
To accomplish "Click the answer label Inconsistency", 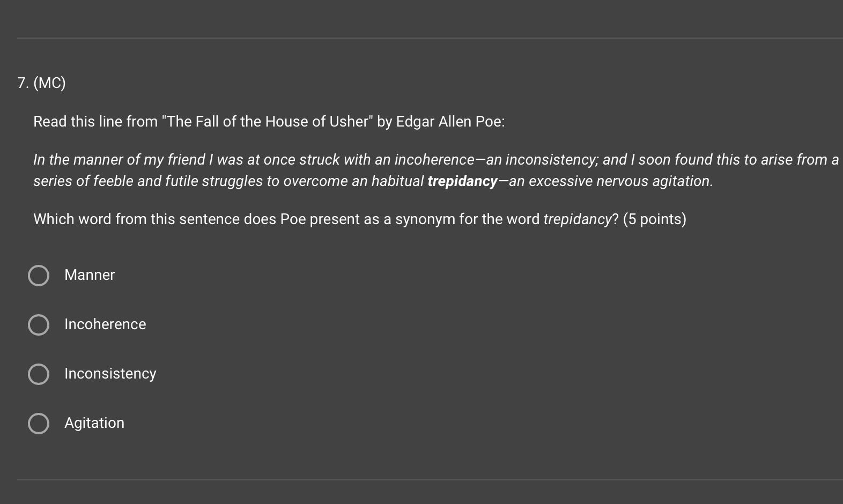I will 110,374.
